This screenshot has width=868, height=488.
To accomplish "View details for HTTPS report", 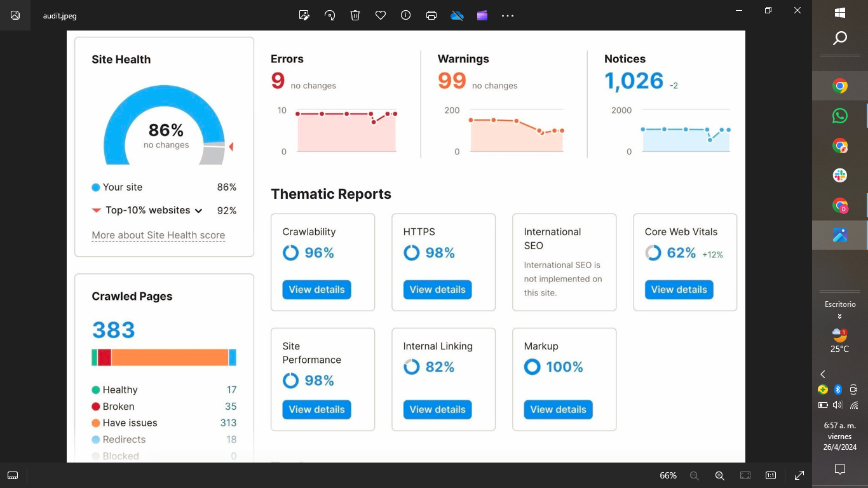I will coord(437,290).
